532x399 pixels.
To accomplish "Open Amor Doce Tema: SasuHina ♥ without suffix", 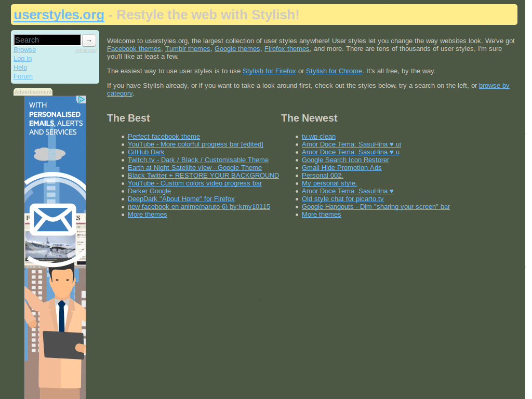I will coord(348,191).
